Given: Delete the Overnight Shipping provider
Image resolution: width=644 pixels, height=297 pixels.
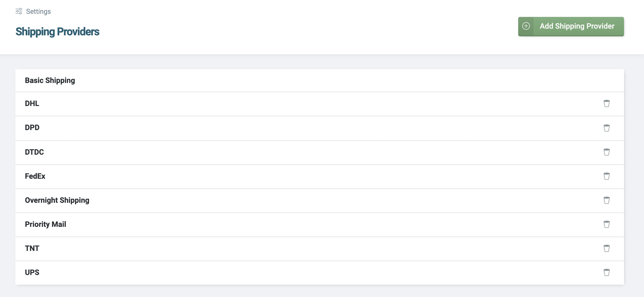Looking at the screenshot, I should pyautogui.click(x=606, y=200).
